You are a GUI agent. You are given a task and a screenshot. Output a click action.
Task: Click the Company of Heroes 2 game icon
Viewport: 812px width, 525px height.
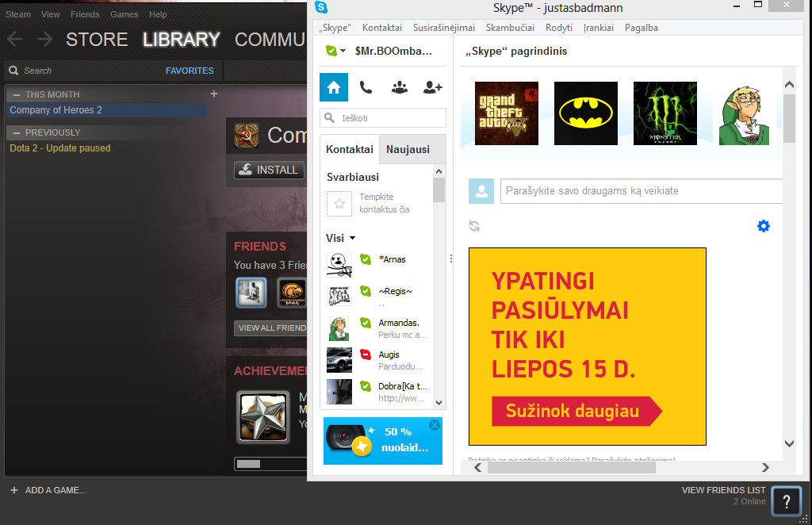[247, 136]
